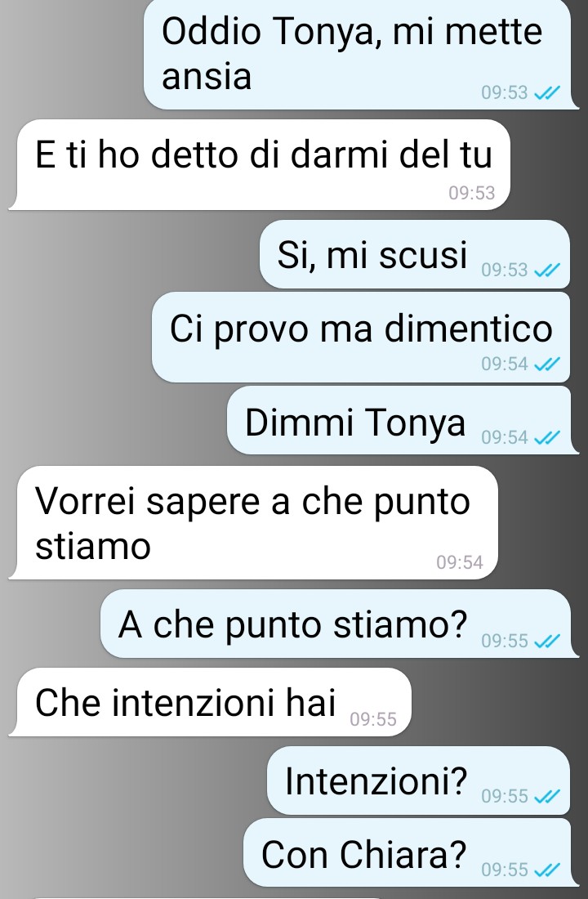Tap read receipt on 'Oddio Tonya' message
Screen dimensions: 588x899
point(546,92)
